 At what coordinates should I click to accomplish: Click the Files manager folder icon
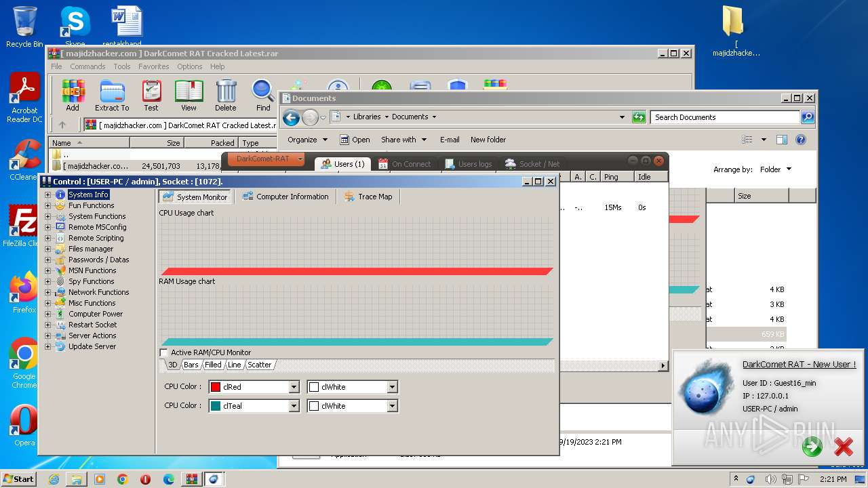(60, 249)
